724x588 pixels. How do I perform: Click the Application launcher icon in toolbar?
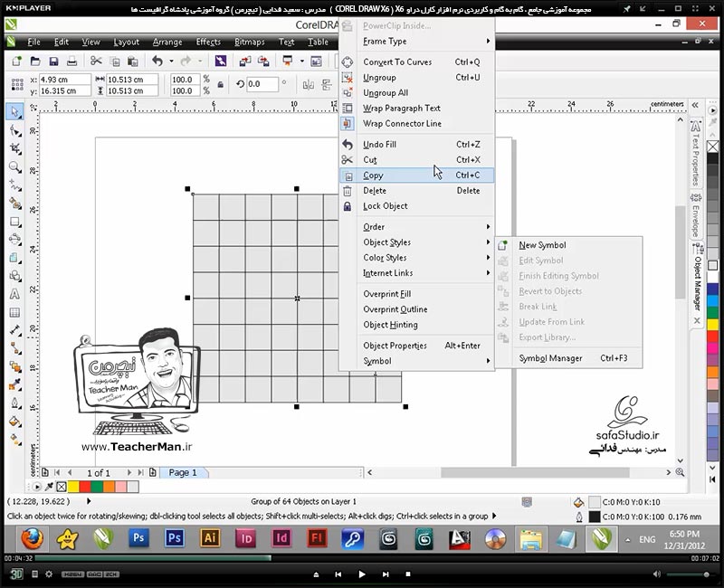tap(288, 61)
